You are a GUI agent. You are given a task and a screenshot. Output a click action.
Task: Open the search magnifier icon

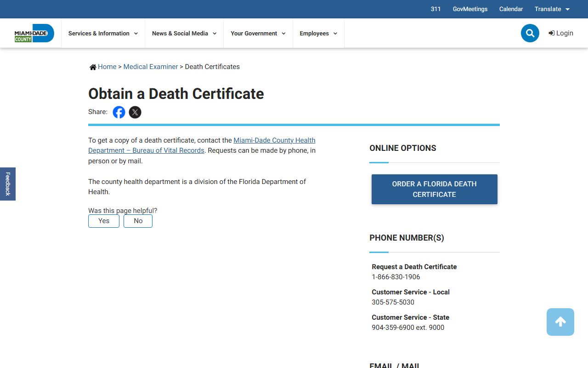tap(530, 33)
